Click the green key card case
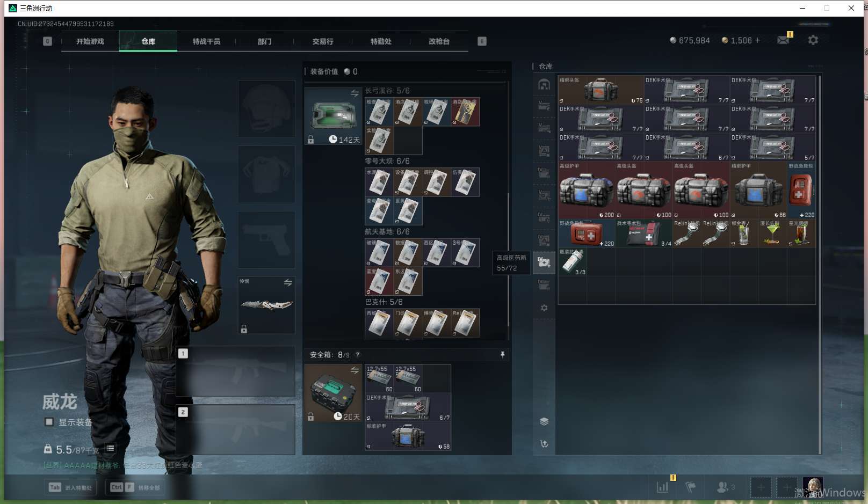Image resolution: width=868 pixels, height=504 pixels. click(x=334, y=116)
